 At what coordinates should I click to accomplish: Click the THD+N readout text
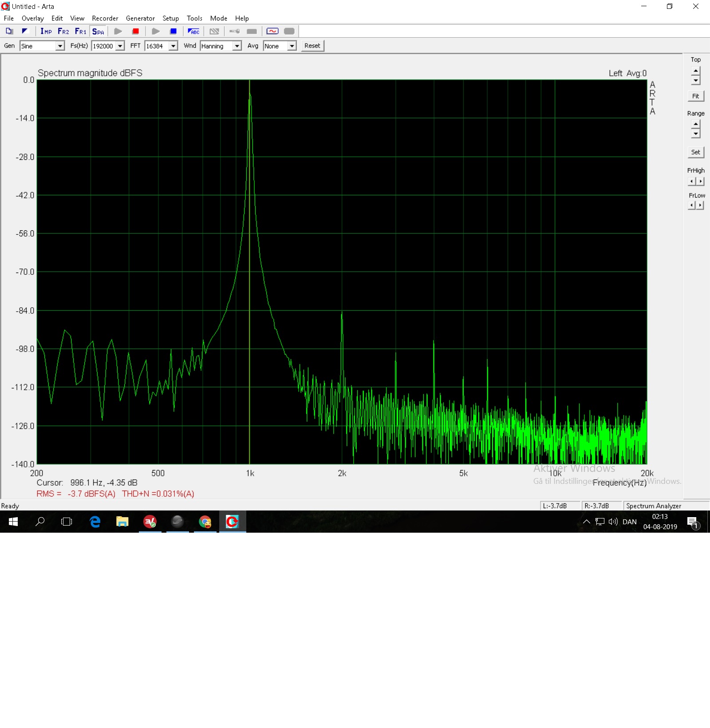pos(158,494)
